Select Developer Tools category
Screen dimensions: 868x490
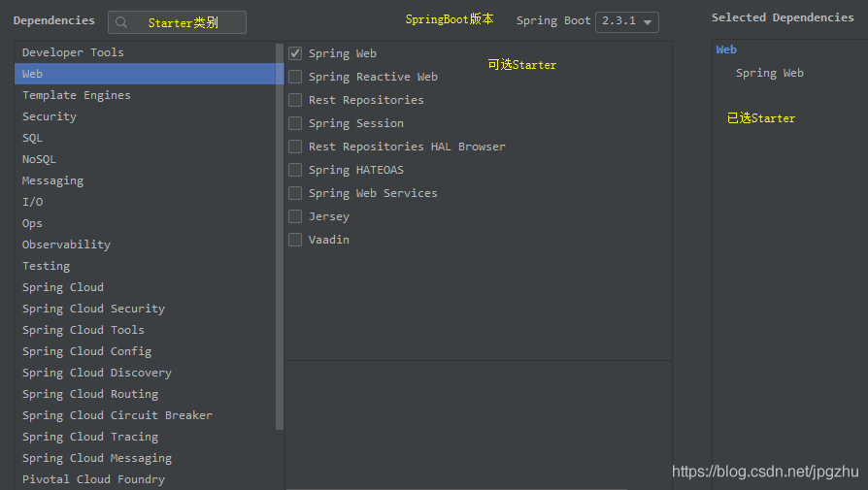click(145, 52)
